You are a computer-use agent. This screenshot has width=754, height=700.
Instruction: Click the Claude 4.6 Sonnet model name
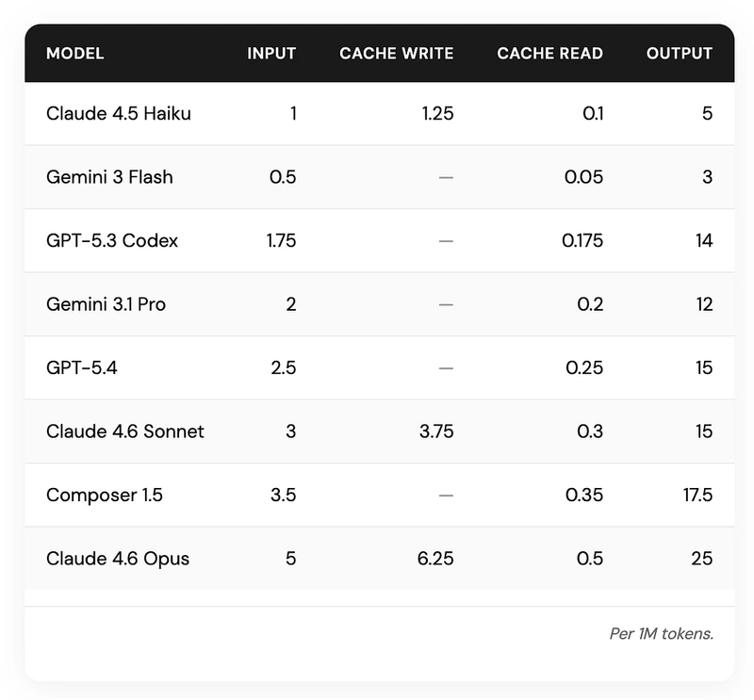(125, 431)
